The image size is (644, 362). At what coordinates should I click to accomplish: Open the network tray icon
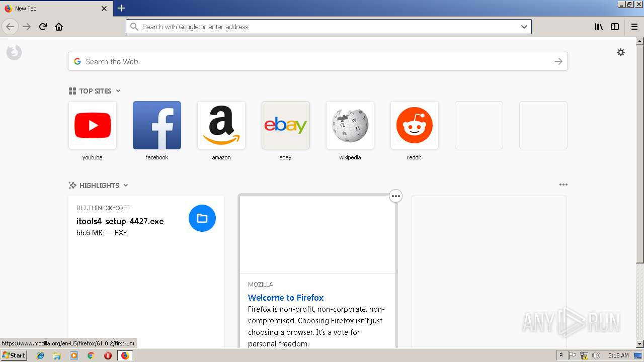[x=584, y=355]
